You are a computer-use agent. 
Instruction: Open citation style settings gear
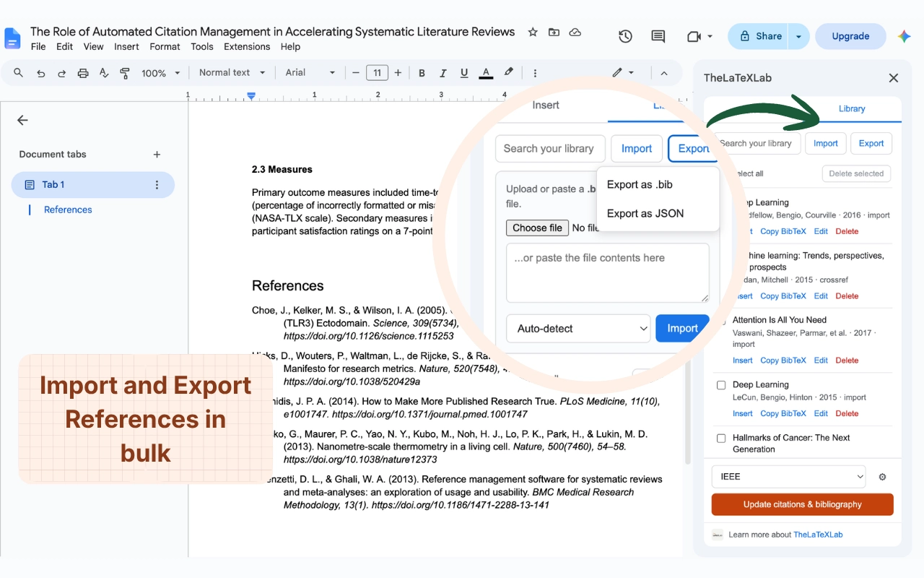click(x=882, y=477)
